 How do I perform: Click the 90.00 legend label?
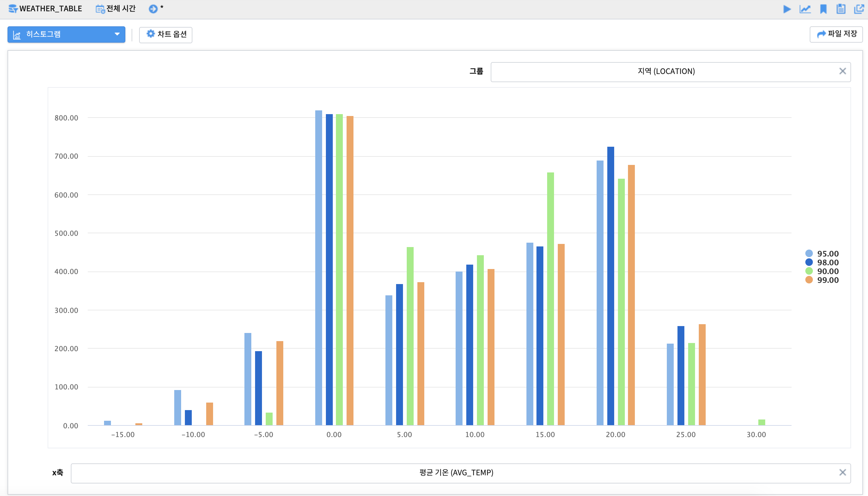[828, 272]
